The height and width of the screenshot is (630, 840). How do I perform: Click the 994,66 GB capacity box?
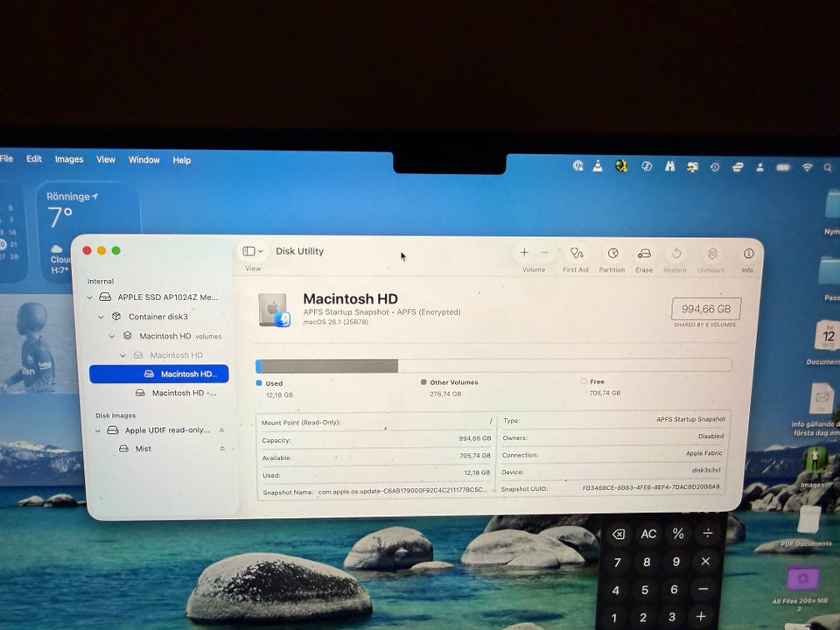coord(706,309)
